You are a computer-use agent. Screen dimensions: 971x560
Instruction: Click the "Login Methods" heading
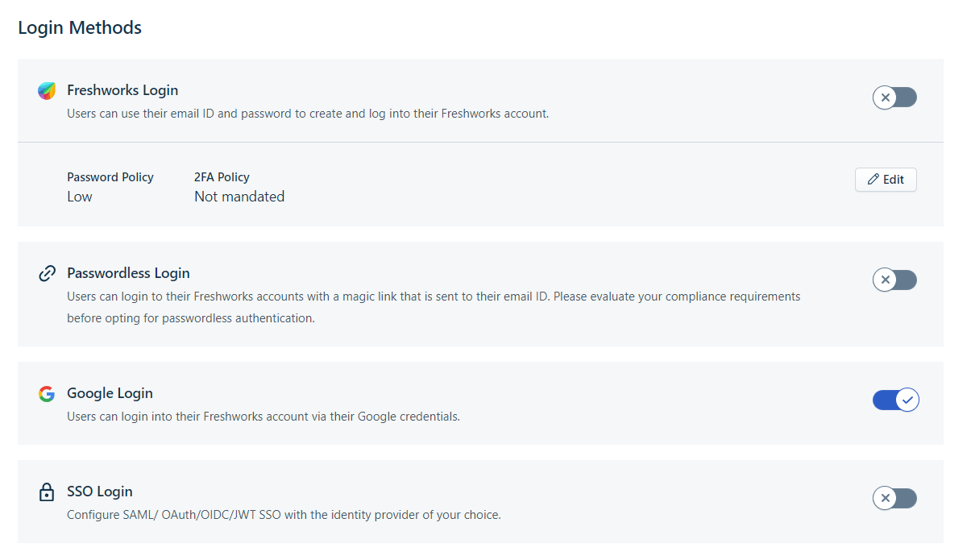[80, 27]
